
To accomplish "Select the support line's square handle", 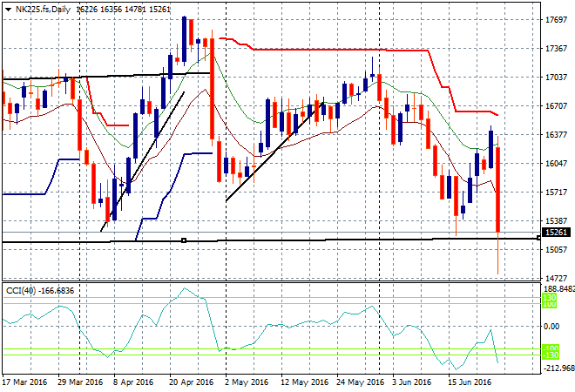I will tap(184, 240).
